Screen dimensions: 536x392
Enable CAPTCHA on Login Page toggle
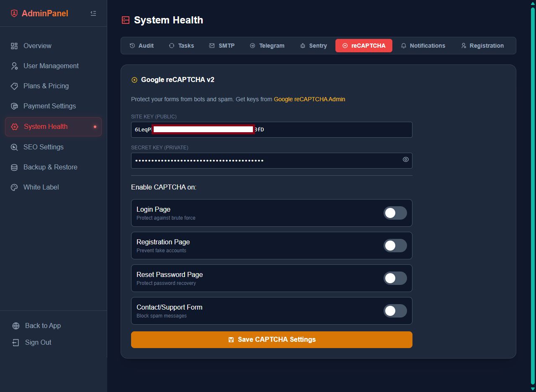point(395,213)
